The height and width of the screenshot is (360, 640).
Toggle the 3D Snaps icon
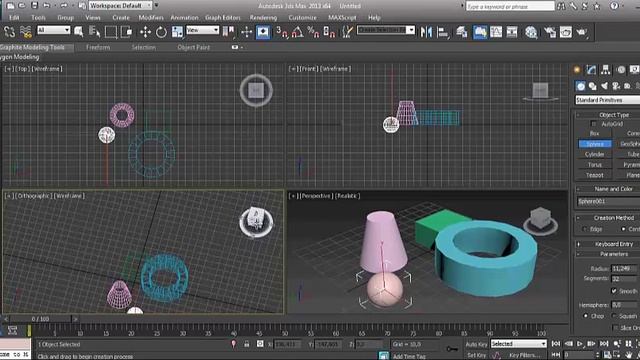click(282, 32)
